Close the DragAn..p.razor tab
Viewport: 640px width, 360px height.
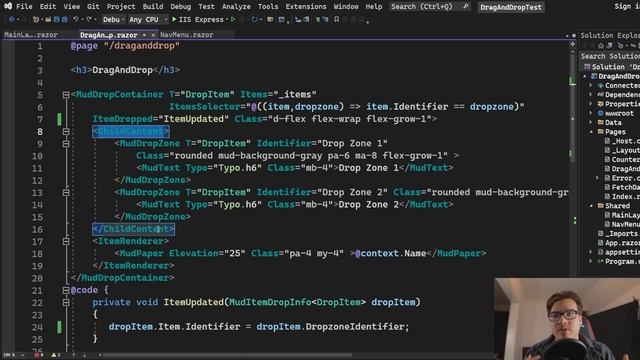tap(153, 35)
